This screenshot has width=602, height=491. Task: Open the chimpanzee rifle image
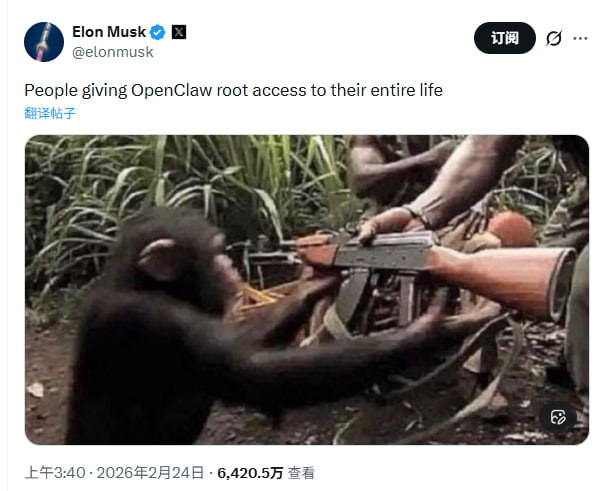(x=307, y=290)
